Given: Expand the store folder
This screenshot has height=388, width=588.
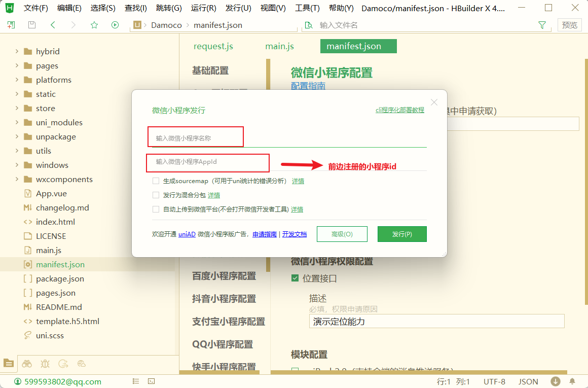Looking at the screenshot, I should pos(17,108).
